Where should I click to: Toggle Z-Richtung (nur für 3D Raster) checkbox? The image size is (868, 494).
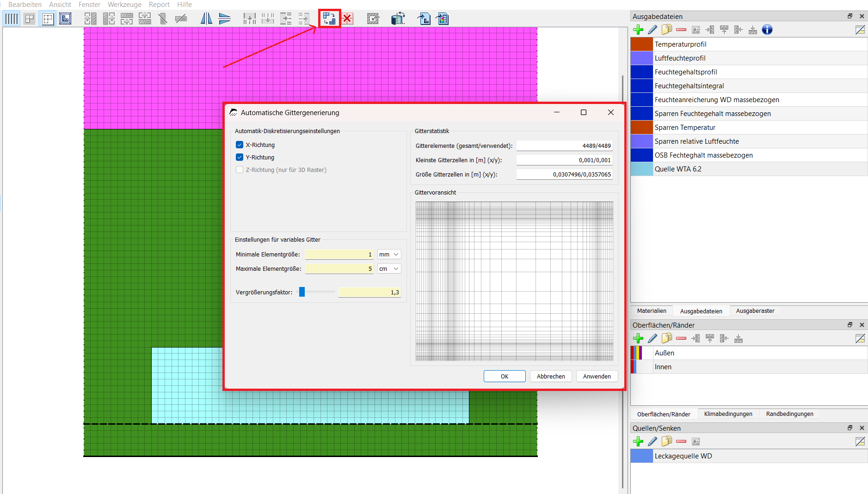coord(240,170)
